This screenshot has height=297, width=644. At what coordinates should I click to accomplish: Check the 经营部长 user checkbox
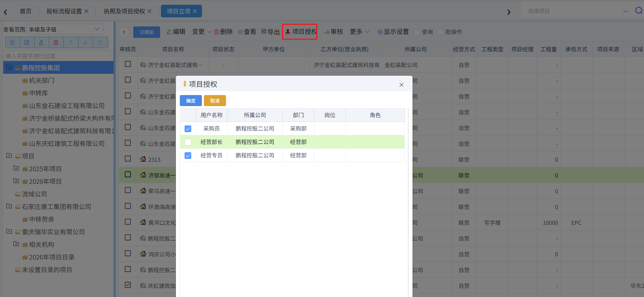188,142
